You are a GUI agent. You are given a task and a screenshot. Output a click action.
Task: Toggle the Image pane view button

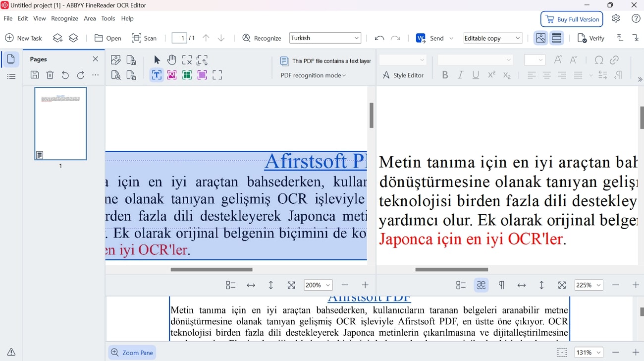tap(540, 38)
